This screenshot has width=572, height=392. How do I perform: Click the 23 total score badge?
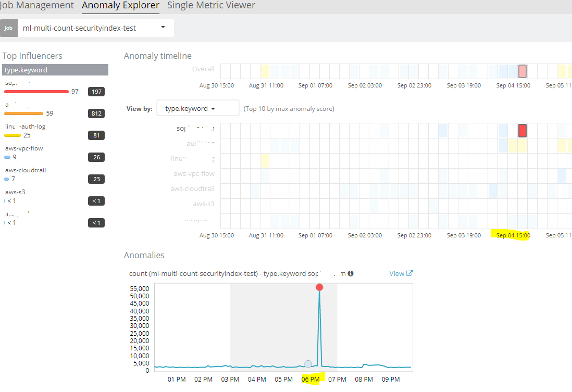click(x=96, y=179)
